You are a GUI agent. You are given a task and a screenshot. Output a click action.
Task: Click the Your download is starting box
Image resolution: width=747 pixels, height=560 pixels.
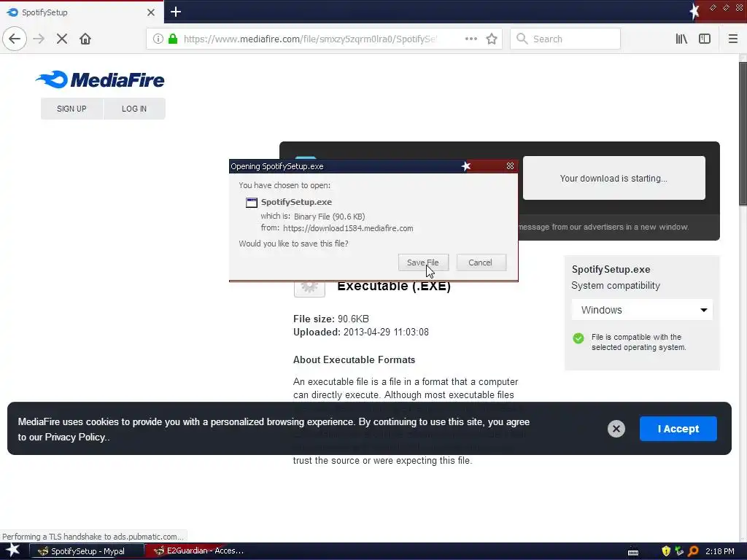(614, 178)
